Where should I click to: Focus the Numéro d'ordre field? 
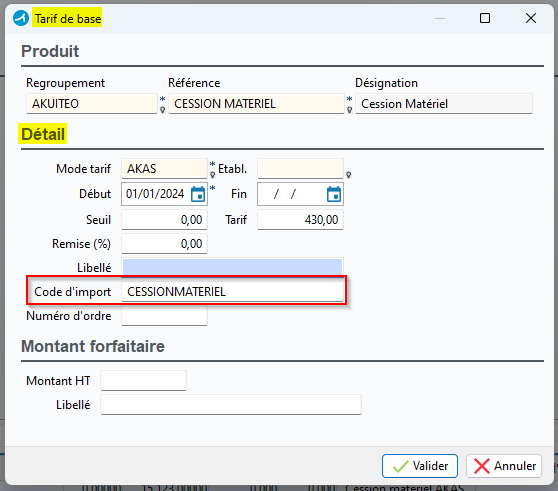164,316
